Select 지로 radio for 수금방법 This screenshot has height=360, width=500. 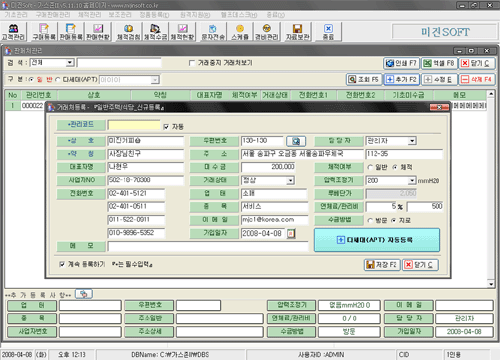coord(394,220)
